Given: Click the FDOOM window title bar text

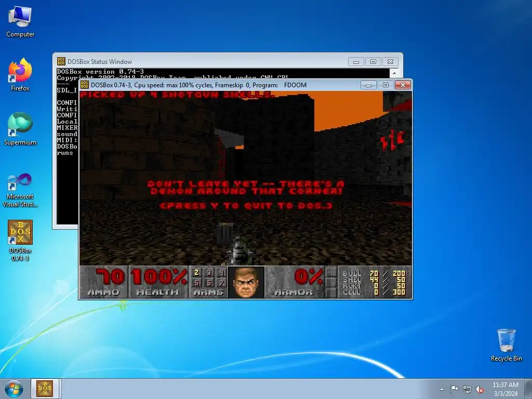Looking at the screenshot, I should [x=198, y=85].
